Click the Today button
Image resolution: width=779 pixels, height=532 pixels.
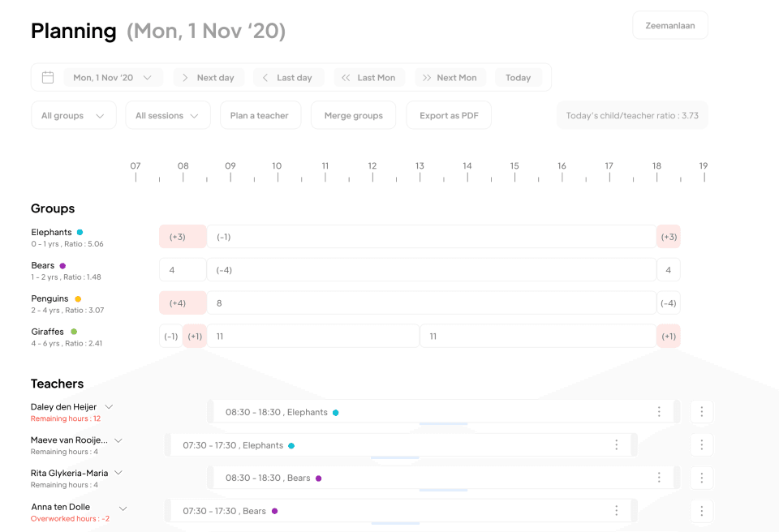coord(519,78)
